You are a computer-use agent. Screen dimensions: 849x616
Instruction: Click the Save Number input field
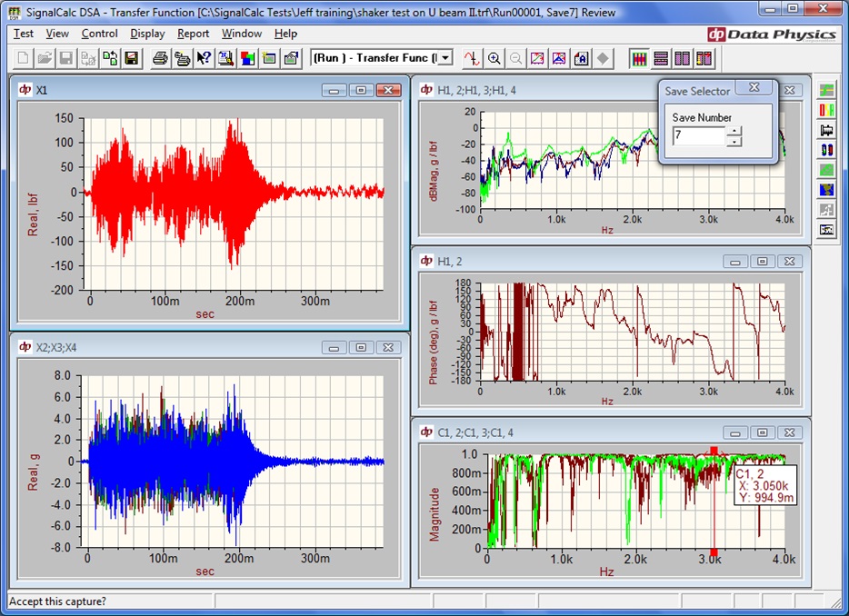tap(699, 136)
